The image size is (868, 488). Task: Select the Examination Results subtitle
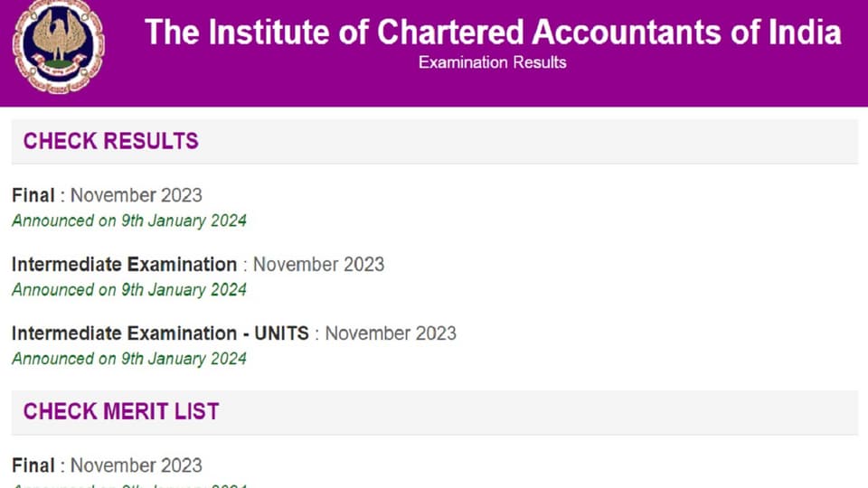point(492,62)
